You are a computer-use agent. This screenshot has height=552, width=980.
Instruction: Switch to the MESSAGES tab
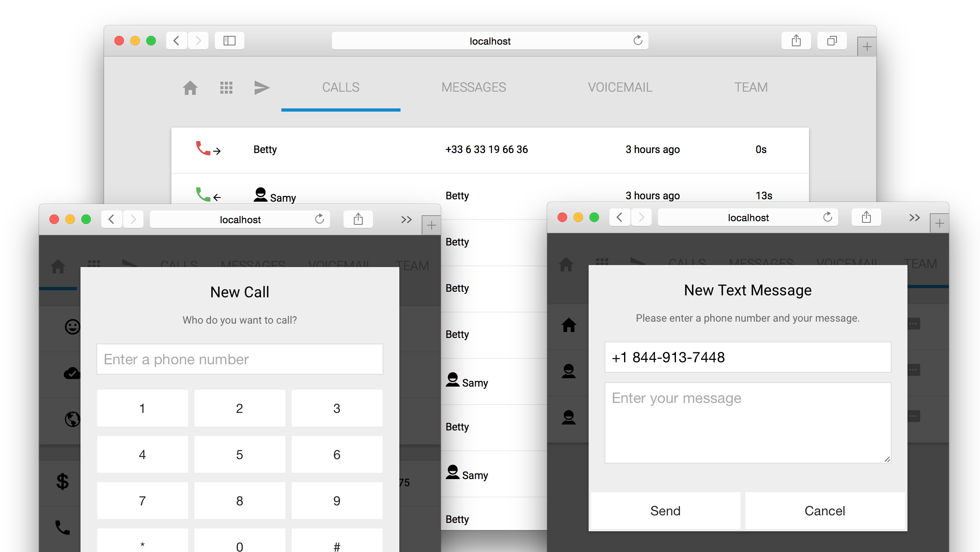pyautogui.click(x=473, y=87)
